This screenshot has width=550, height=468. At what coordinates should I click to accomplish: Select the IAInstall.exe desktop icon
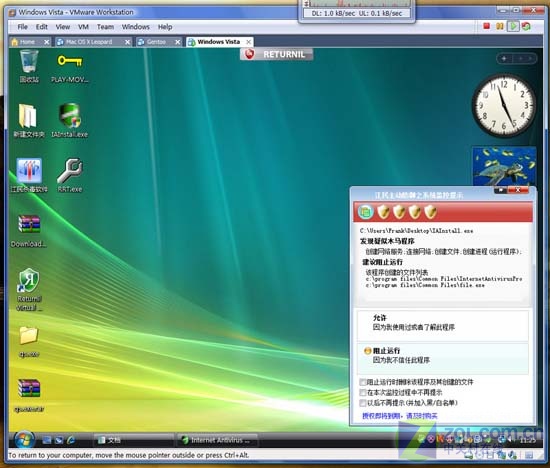[69, 120]
